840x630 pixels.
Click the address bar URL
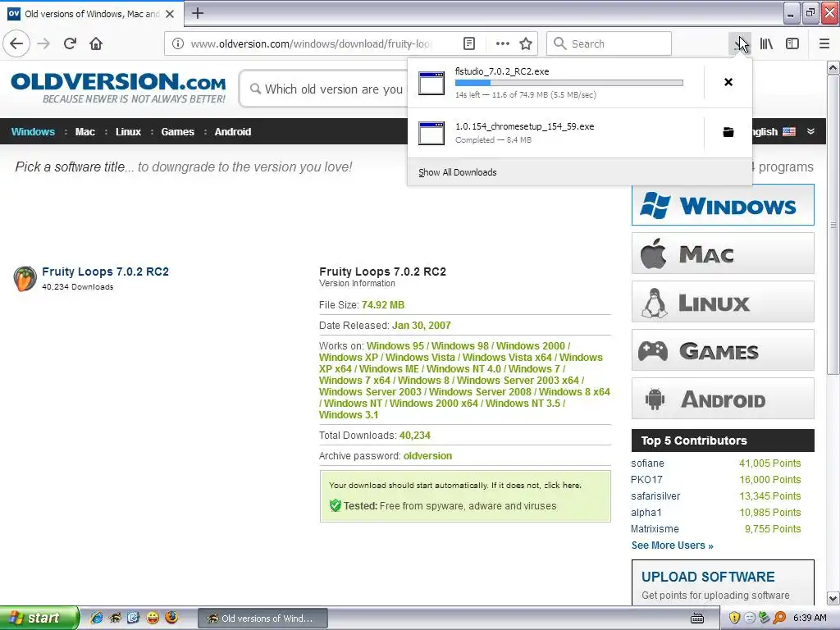pyautogui.click(x=311, y=43)
